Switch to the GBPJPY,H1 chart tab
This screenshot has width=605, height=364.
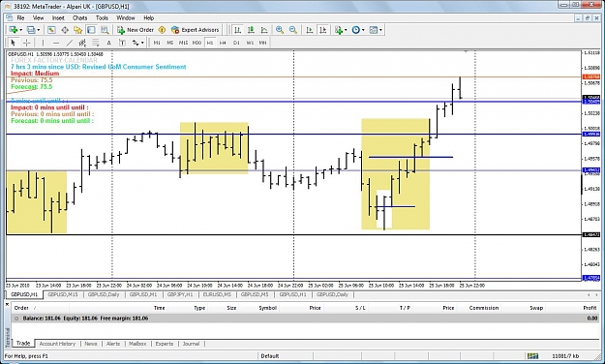coord(180,294)
